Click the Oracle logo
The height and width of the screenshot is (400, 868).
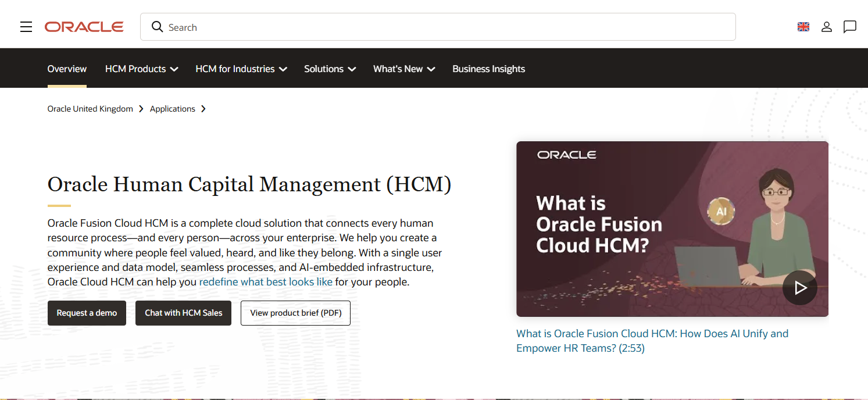click(x=84, y=27)
